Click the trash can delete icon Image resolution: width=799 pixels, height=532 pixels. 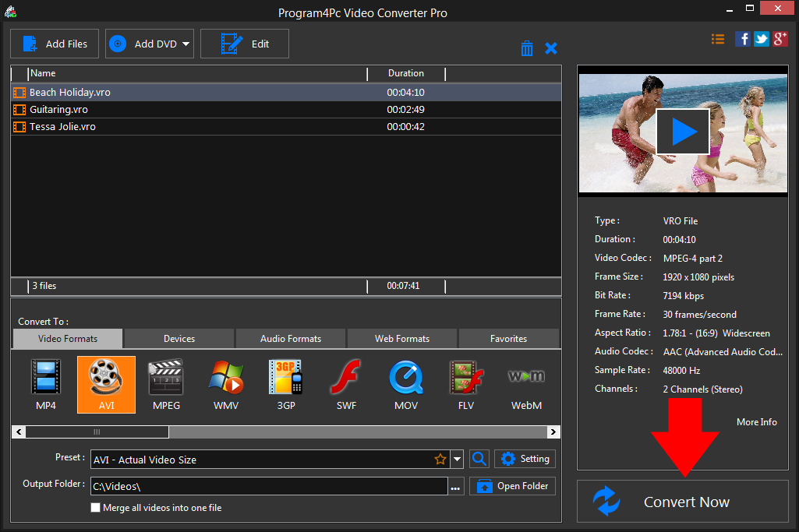click(x=527, y=48)
